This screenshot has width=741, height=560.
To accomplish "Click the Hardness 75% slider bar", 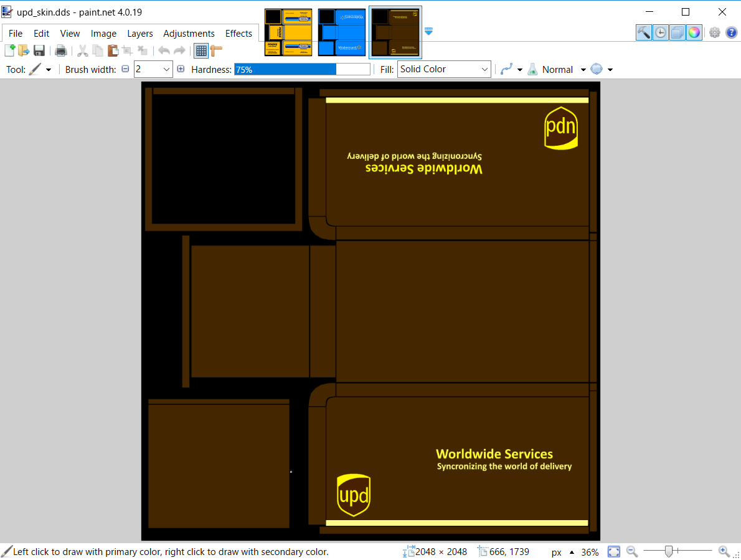I will click(x=302, y=70).
